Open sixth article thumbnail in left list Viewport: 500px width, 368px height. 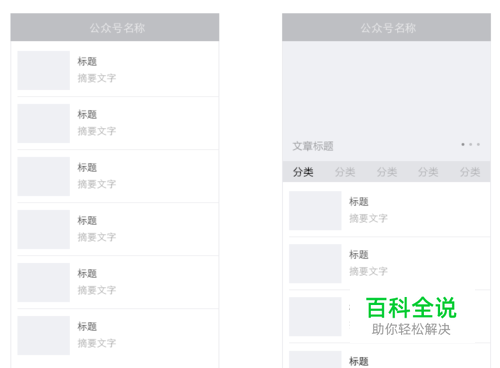pos(44,335)
